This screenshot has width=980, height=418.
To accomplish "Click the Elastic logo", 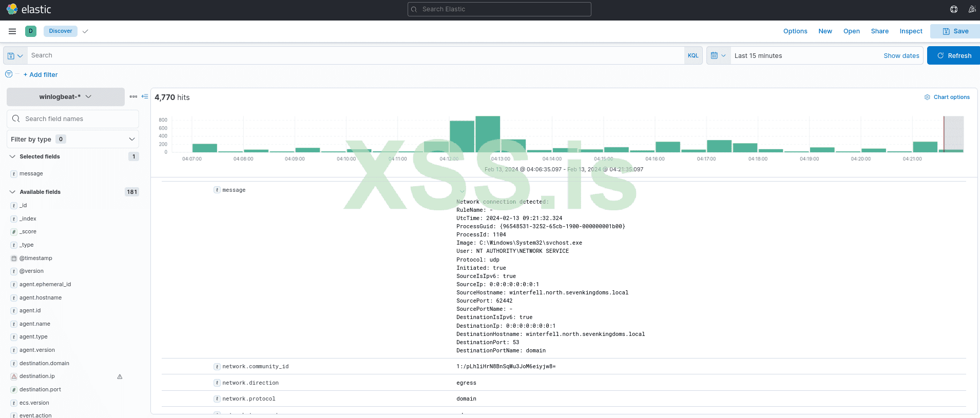I will 29,9.
